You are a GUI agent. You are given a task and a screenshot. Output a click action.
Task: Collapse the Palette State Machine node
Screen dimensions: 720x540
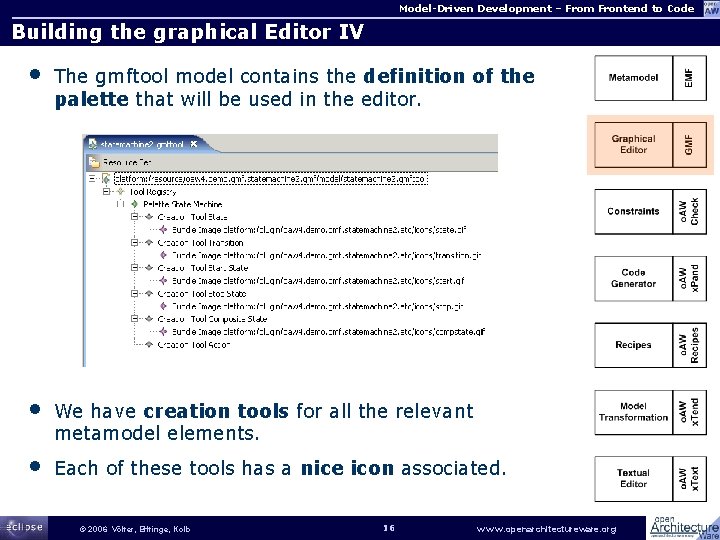pos(120,204)
